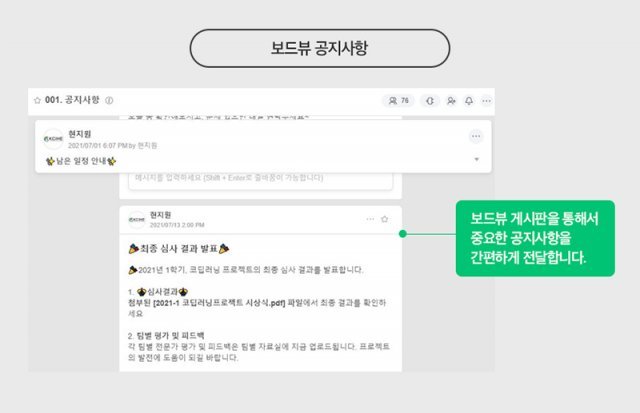Expand the pinned 남은 일정 안내 notice

click(477, 160)
